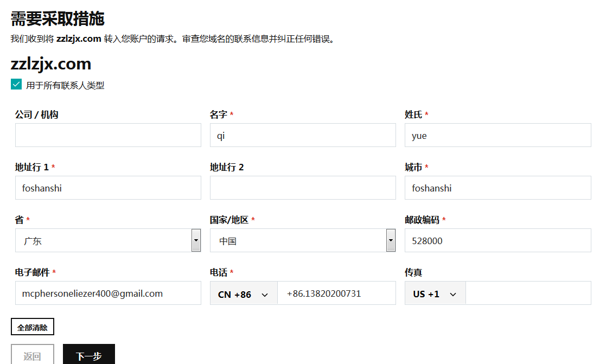This screenshot has width=606, height=364.
Task: Click the 电子邮件 address field
Action: 108,293
